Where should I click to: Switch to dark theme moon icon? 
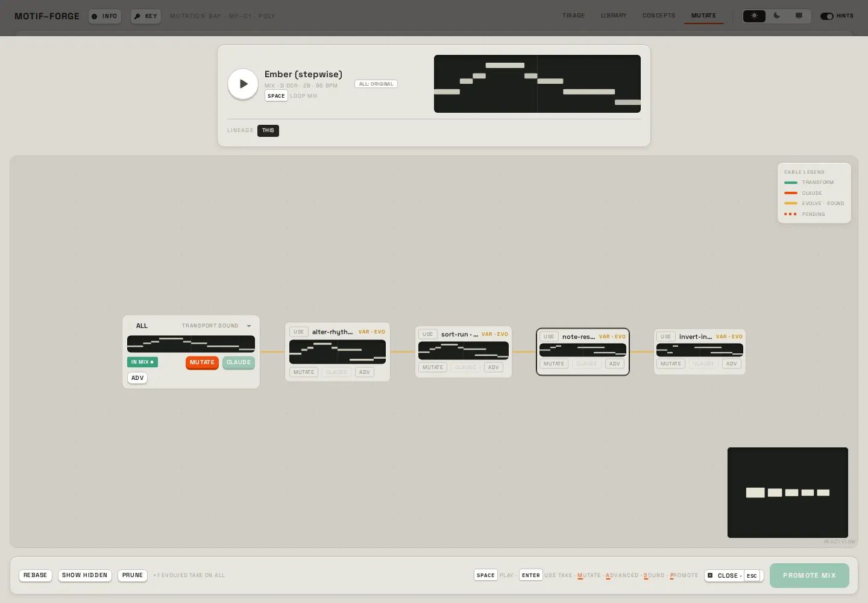tap(776, 16)
